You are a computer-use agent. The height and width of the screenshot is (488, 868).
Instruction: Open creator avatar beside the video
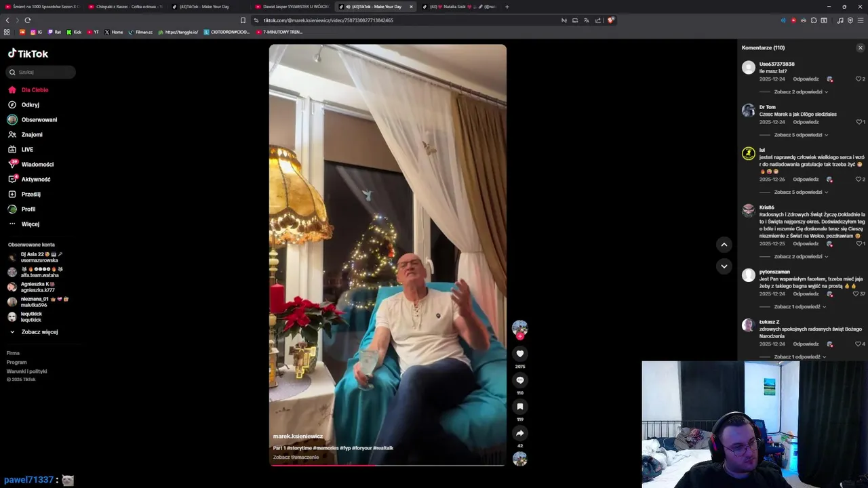[520, 327]
